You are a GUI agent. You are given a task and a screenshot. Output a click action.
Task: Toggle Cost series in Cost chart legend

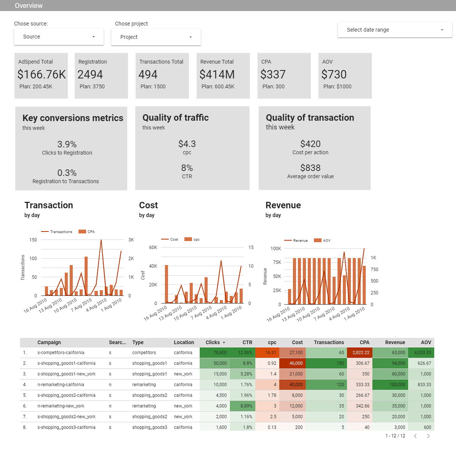tap(170, 240)
